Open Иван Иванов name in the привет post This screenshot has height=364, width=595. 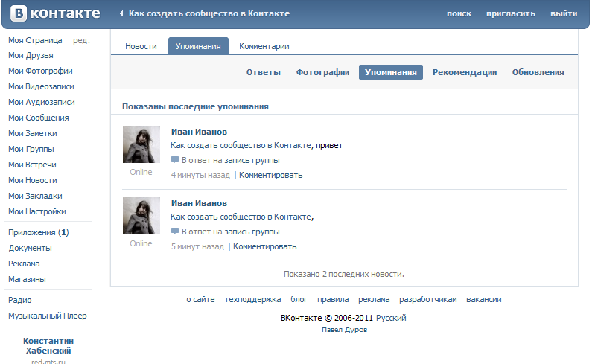point(199,132)
